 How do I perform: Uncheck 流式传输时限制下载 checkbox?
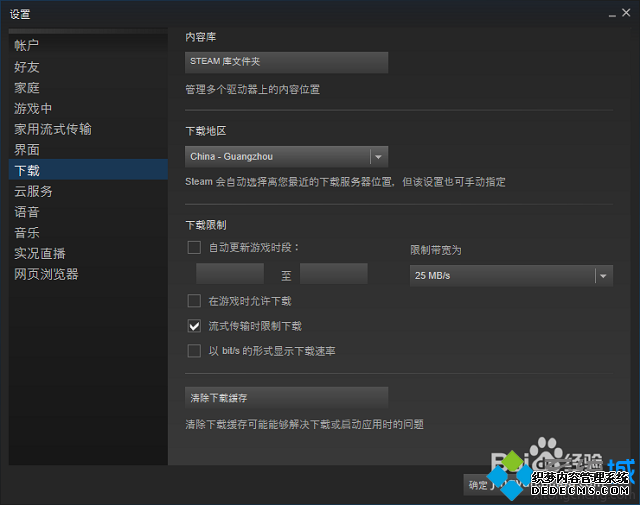(x=194, y=326)
